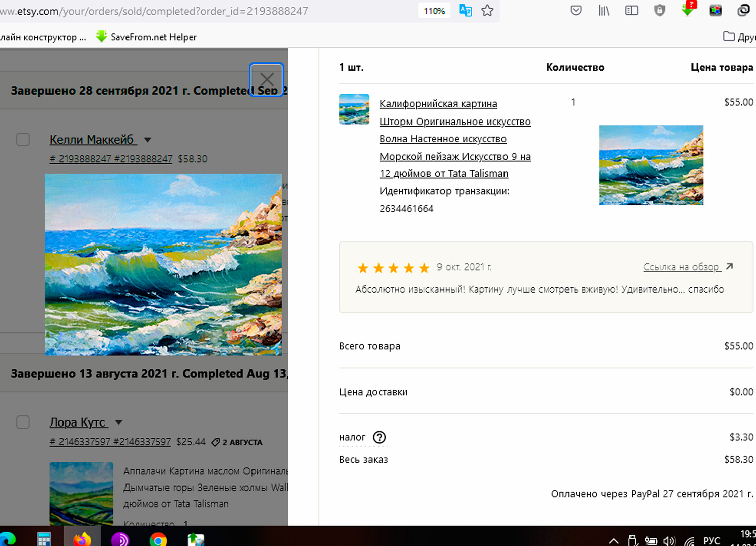Toggle the sidebar view icon
The width and height of the screenshot is (756, 546).
click(632, 11)
